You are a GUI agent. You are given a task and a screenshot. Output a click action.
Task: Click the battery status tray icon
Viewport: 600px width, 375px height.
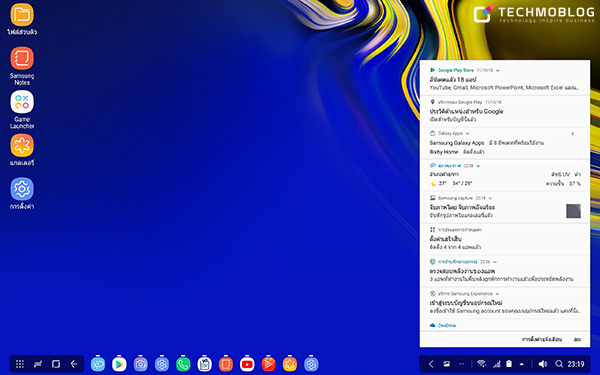(509, 364)
